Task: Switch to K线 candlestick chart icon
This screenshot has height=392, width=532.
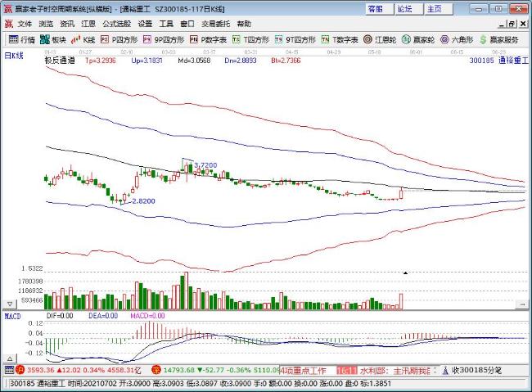Action: (83, 40)
